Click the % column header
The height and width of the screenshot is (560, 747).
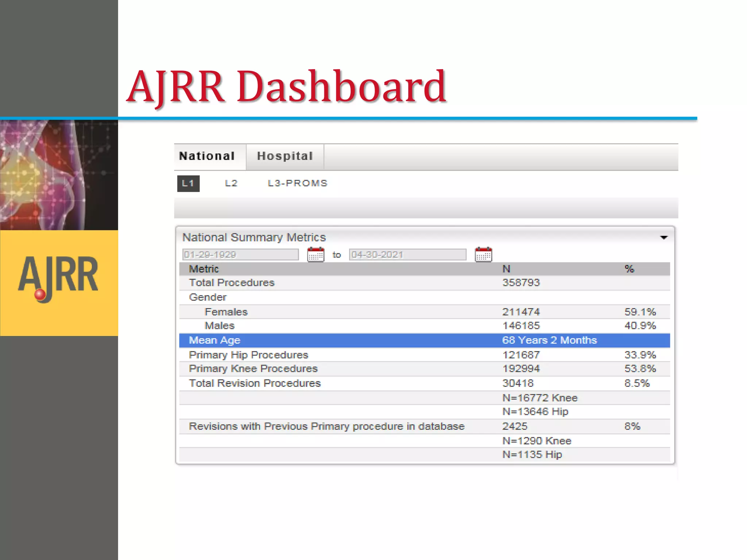pyautogui.click(x=629, y=269)
